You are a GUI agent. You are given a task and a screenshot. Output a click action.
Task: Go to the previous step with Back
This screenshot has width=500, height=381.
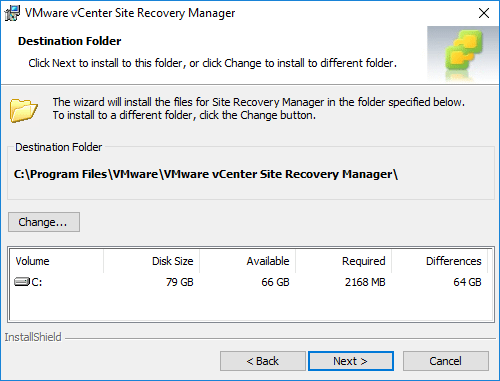click(263, 361)
